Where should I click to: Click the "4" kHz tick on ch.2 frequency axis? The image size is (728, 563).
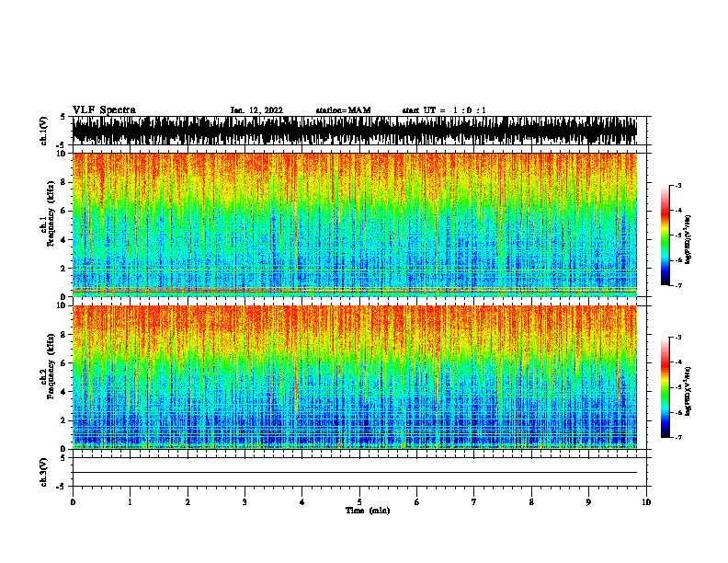63,392
